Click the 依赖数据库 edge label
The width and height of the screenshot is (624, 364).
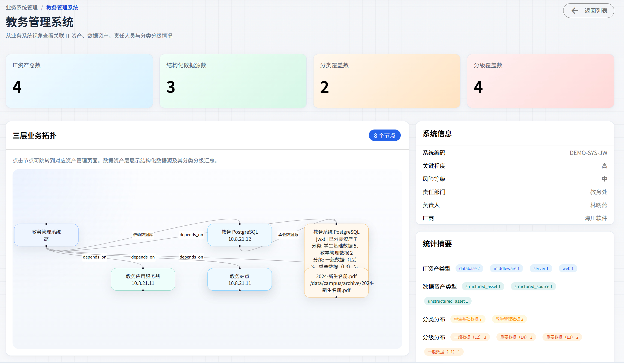(143, 234)
